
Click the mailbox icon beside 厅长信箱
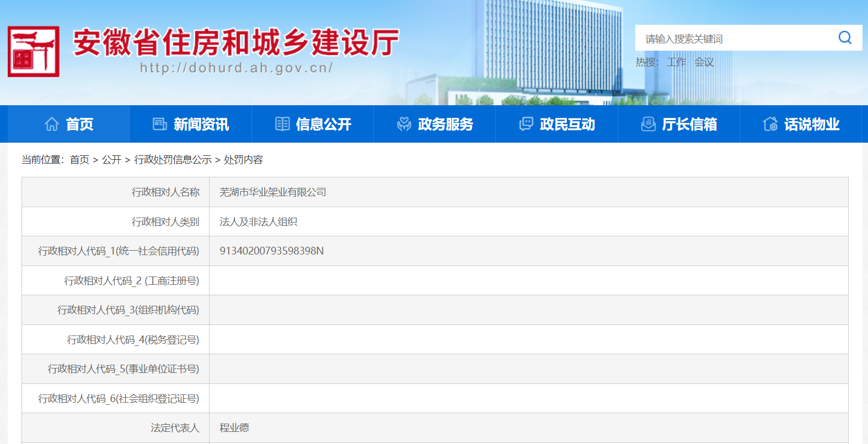tap(649, 124)
